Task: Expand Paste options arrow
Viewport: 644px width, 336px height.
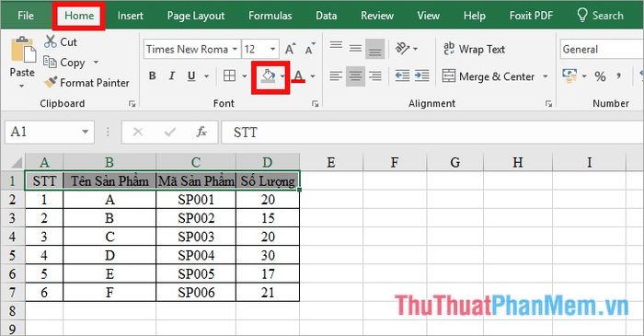Action: [22, 86]
